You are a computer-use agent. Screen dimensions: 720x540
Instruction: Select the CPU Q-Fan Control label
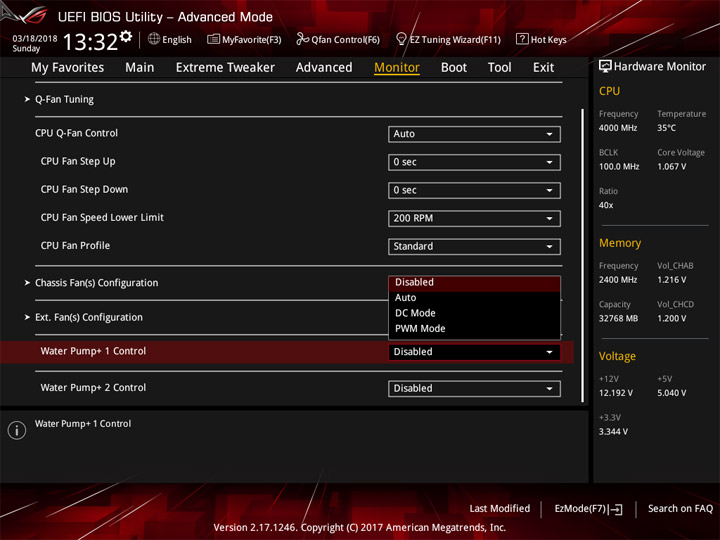pos(76,133)
